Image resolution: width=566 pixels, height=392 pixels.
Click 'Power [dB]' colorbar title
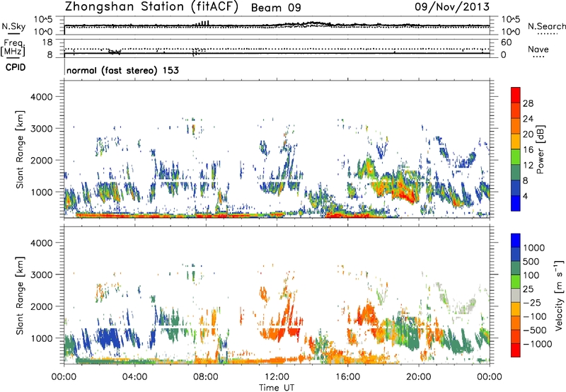click(x=540, y=149)
